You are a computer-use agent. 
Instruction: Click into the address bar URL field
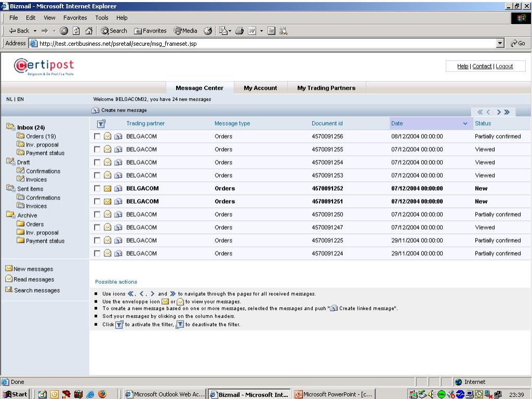(267, 44)
